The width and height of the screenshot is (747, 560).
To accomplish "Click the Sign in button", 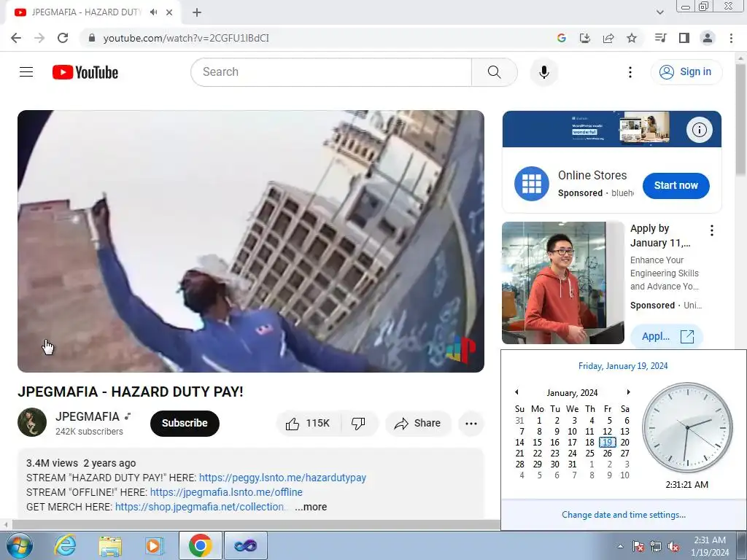I will [x=686, y=72].
